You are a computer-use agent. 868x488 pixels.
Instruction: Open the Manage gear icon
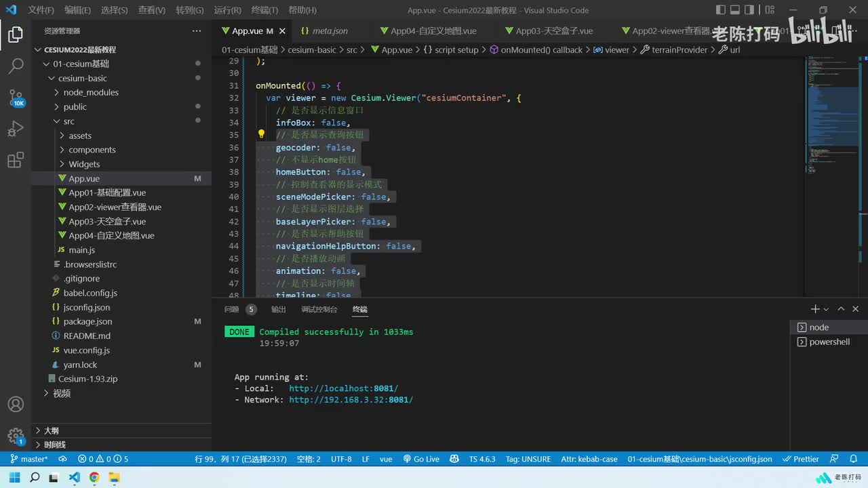[16, 435]
